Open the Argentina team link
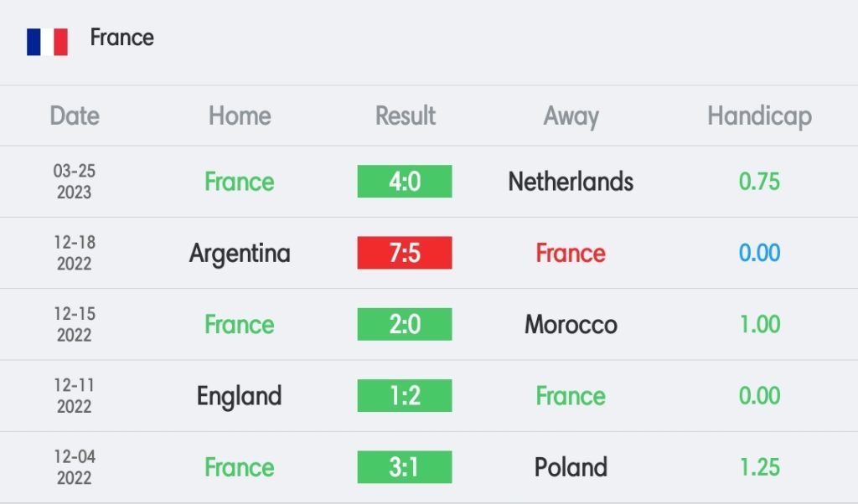The height and width of the screenshot is (504, 858). point(240,255)
